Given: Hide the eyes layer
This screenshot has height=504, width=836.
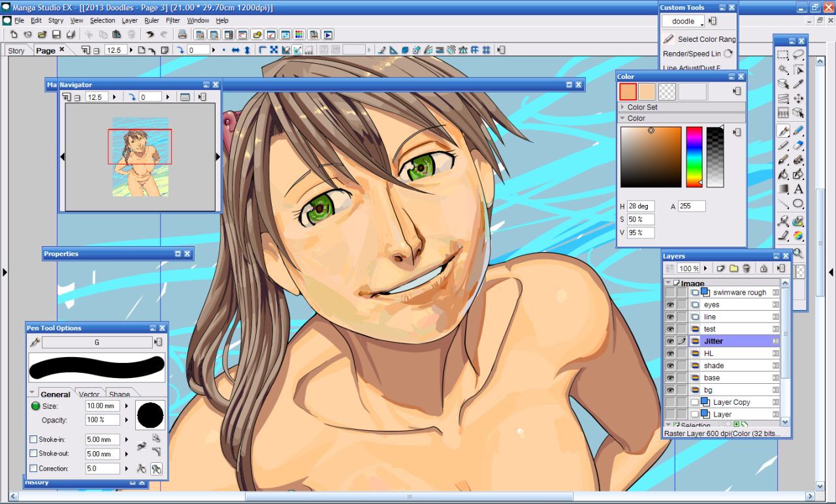Looking at the screenshot, I should (x=669, y=305).
